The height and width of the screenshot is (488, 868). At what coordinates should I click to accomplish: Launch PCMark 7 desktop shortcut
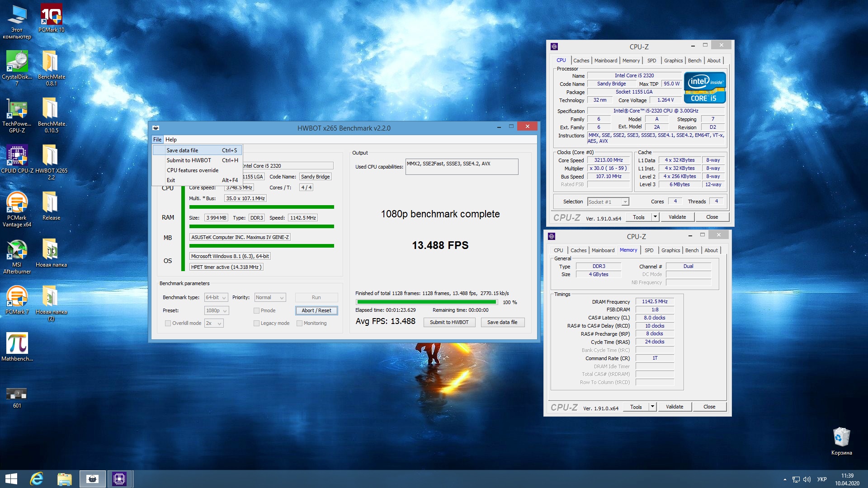point(17,300)
